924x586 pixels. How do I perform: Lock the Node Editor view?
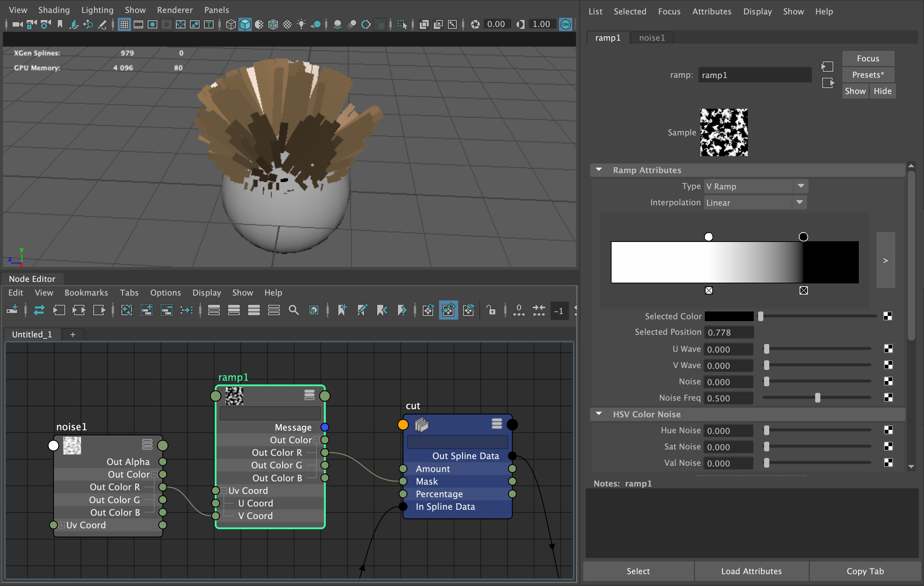492,310
